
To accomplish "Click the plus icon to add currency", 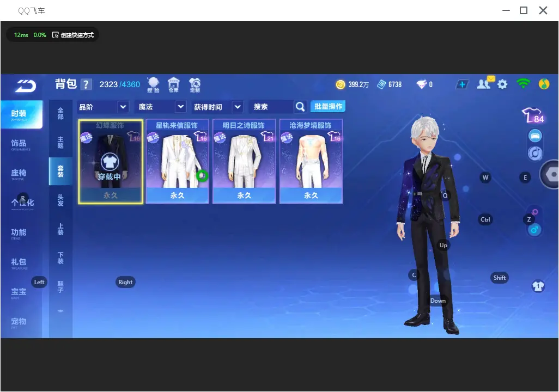I will click(462, 84).
